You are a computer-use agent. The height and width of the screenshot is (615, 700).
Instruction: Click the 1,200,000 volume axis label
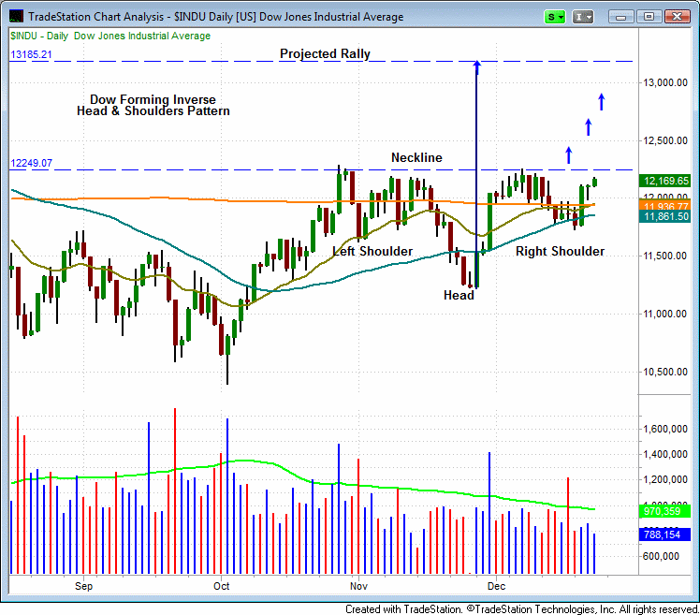pos(665,479)
